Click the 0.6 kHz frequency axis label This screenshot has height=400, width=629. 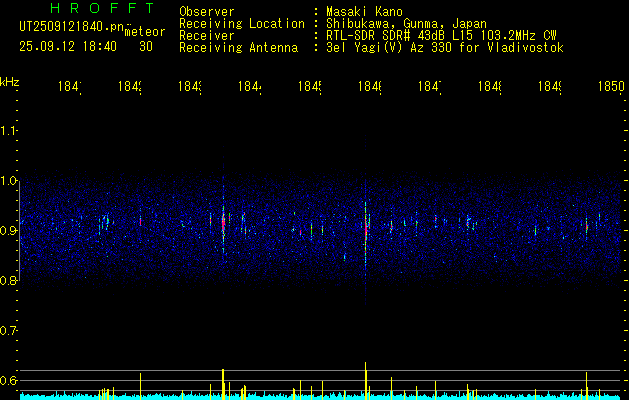coord(8,380)
